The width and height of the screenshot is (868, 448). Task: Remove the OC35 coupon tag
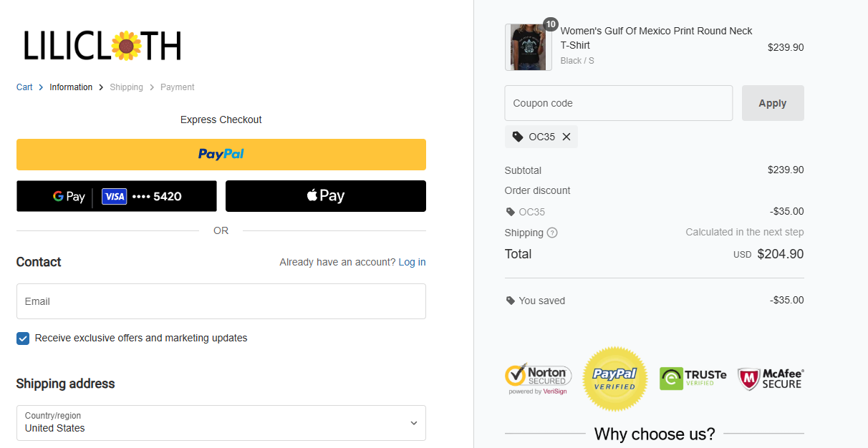point(566,137)
